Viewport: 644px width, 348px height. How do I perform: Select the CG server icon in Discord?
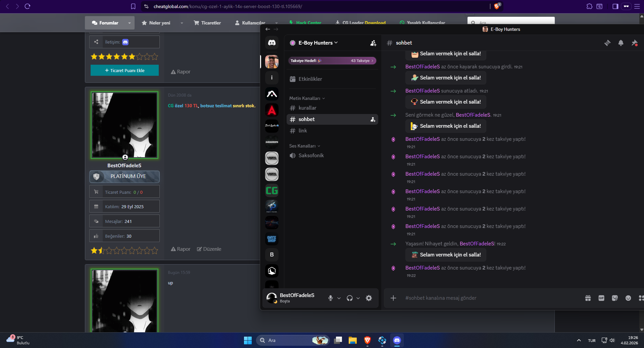coord(272,190)
